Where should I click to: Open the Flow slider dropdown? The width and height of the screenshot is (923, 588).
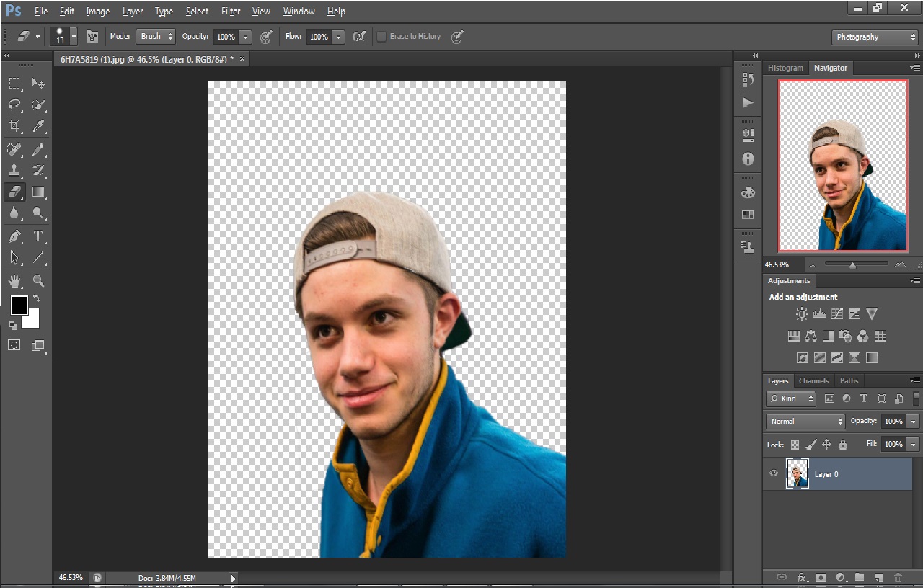[x=338, y=37]
